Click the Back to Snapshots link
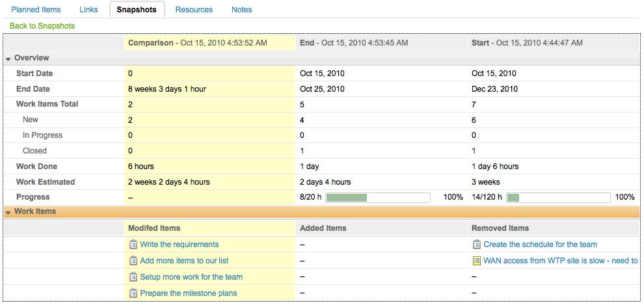Viewport: 644px width, 305px height. point(42,26)
